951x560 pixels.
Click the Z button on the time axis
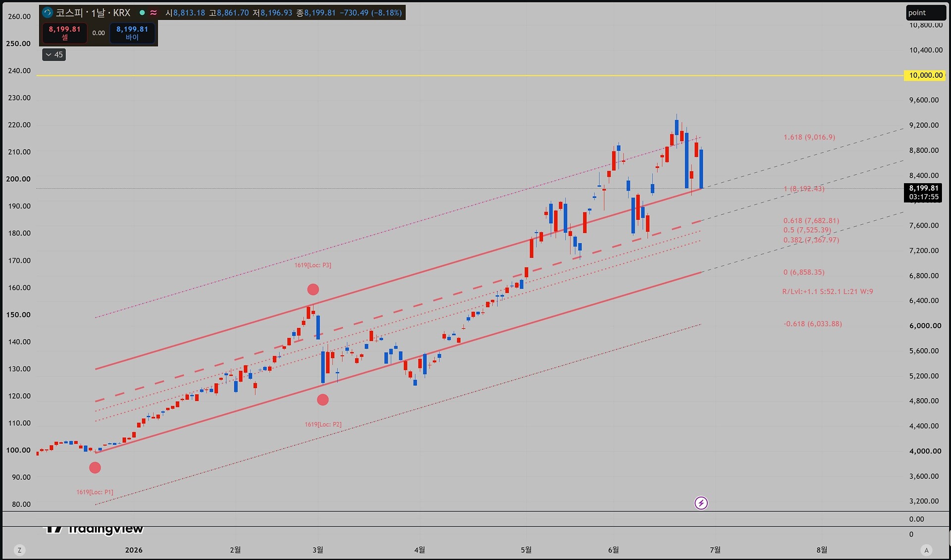click(x=19, y=550)
